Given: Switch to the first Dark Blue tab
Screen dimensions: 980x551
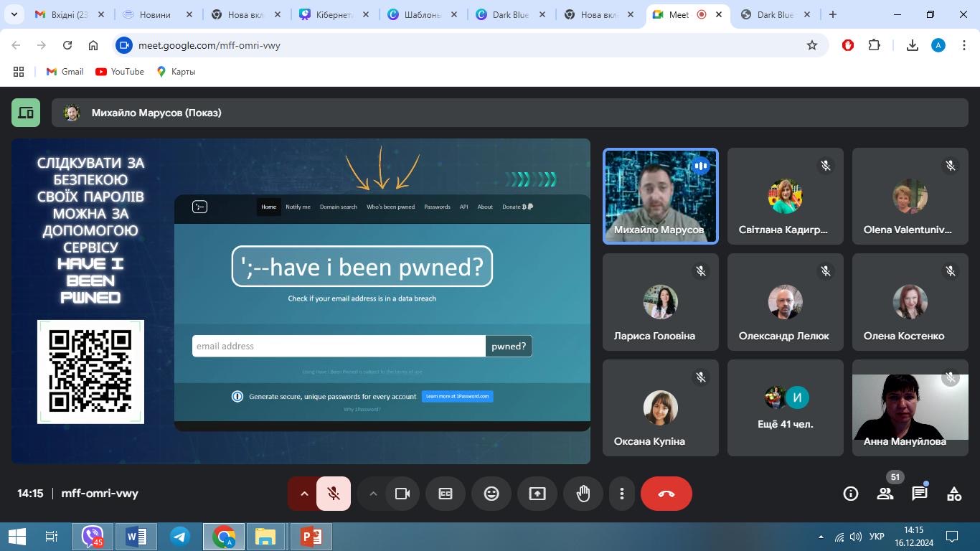Looking at the screenshot, I should point(512,14).
